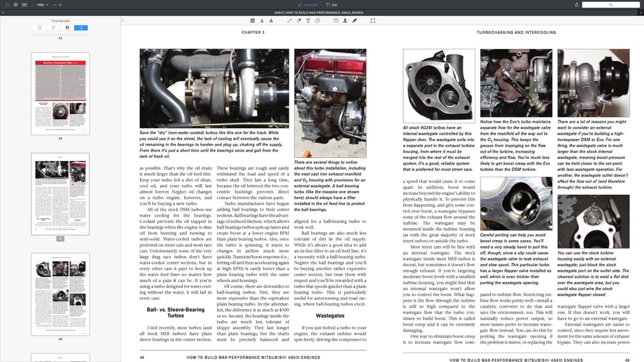Toggle the sidebar panel view button
Screen dimensions: 644x362
tap(7, 5)
